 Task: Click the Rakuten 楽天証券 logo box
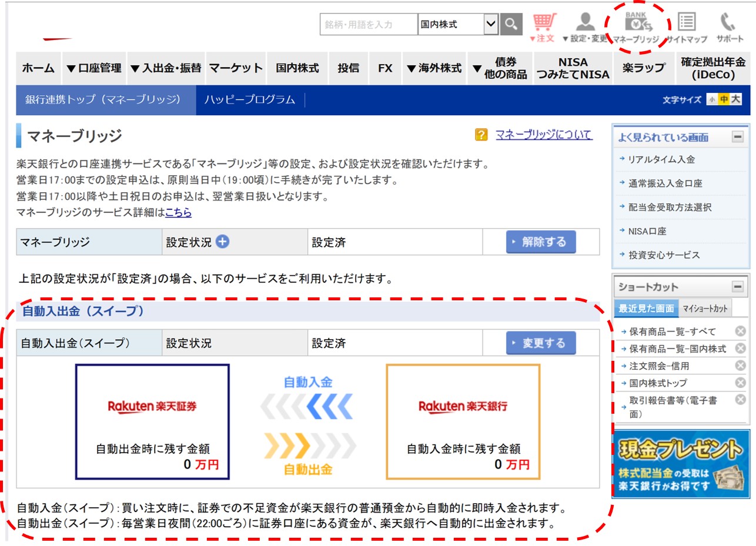(x=152, y=421)
